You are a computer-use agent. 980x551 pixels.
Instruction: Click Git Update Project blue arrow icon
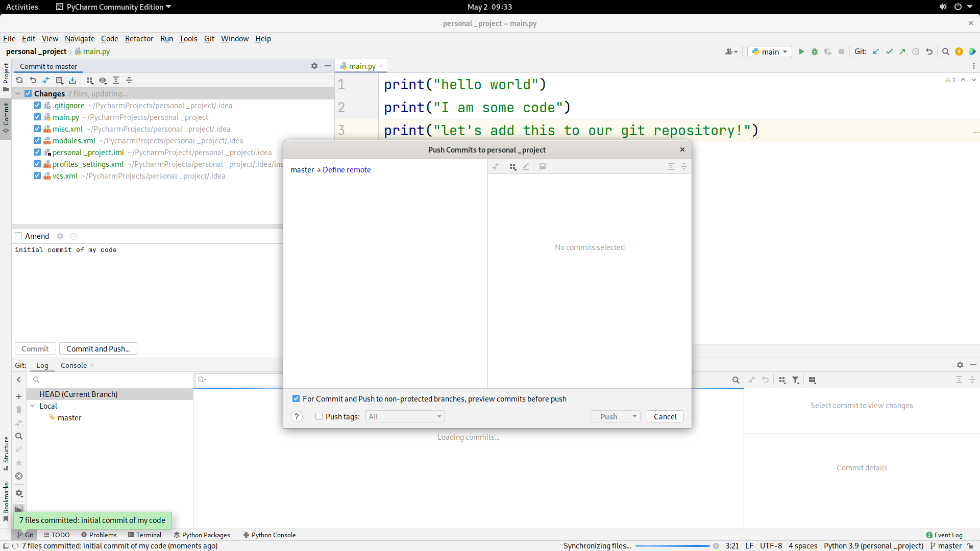(876, 52)
